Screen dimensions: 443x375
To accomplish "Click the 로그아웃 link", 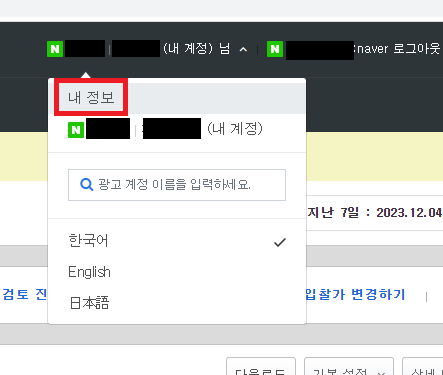I will click(x=417, y=49).
